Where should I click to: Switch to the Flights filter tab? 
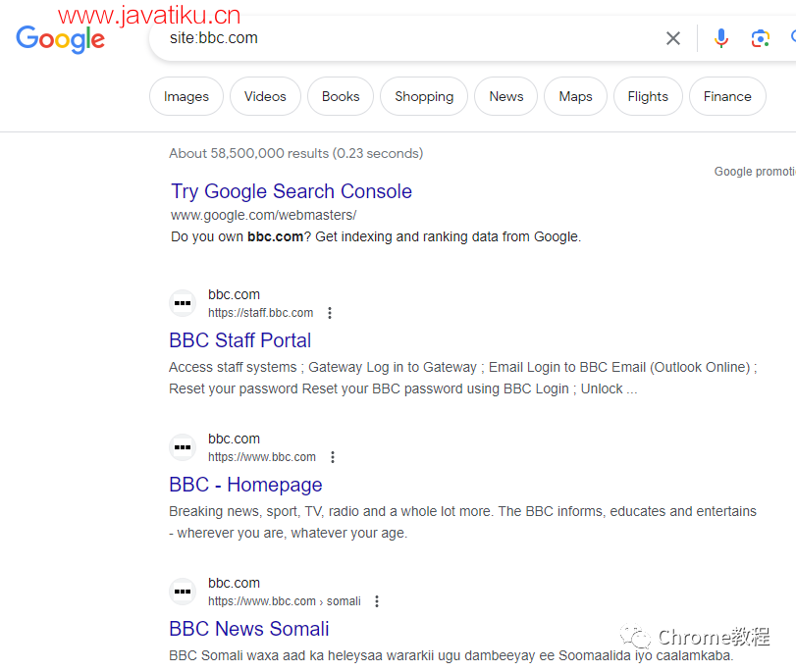click(x=648, y=96)
